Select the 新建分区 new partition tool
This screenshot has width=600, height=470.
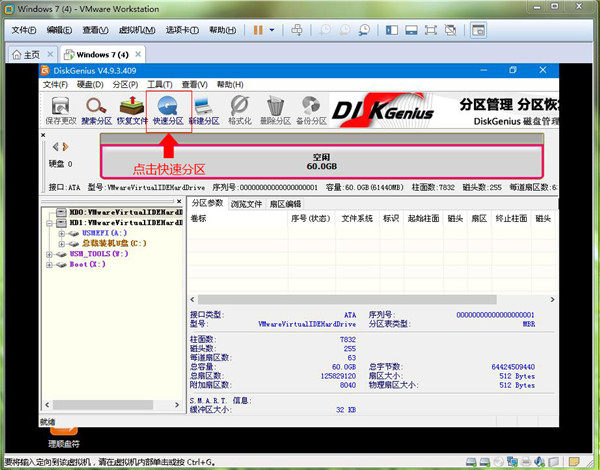(204, 111)
